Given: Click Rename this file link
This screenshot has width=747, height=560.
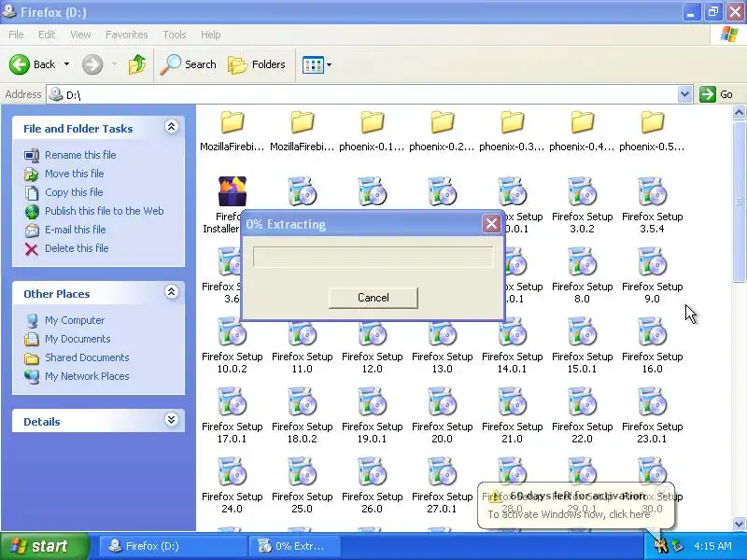Looking at the screenshot, I should point(80,155).
